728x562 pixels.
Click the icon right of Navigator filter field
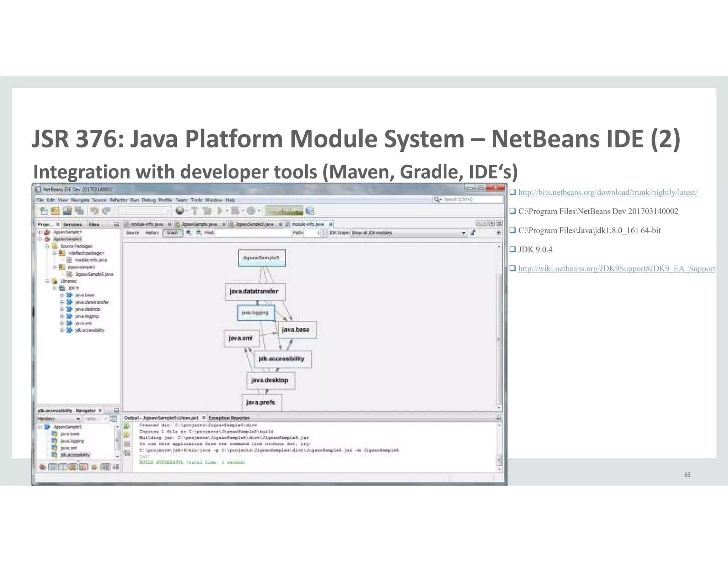(x=114, y=419)
